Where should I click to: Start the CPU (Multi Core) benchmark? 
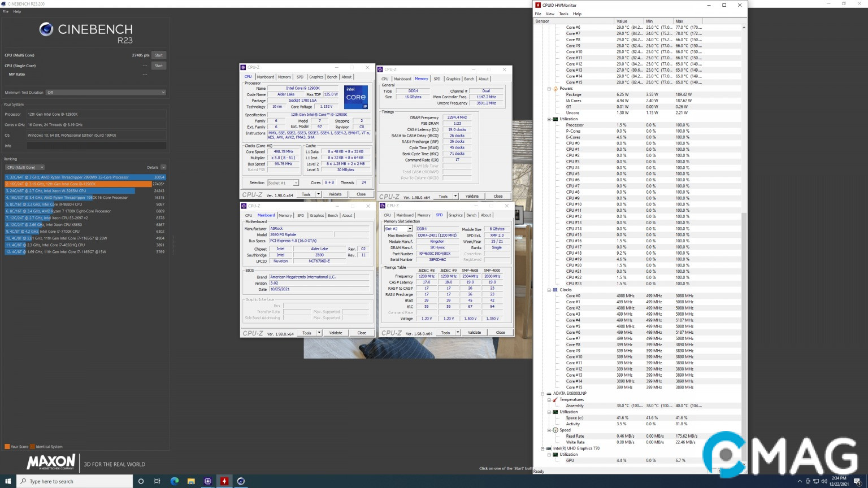click(159, 55)
